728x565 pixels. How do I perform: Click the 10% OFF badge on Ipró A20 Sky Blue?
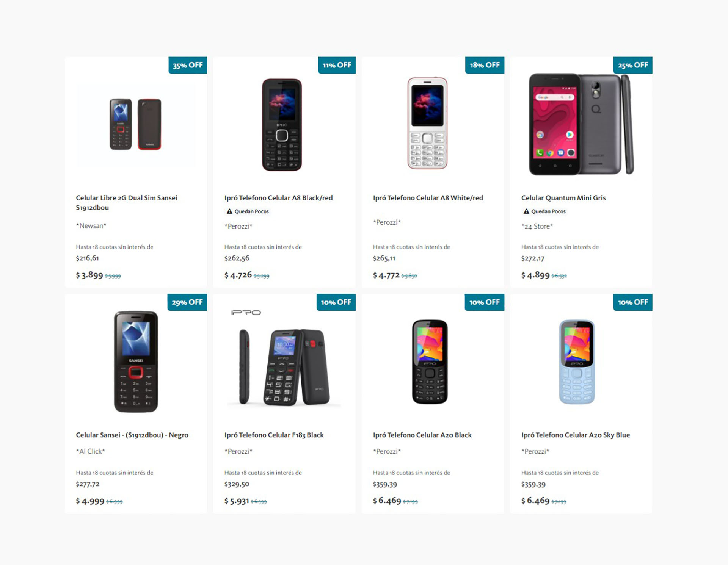632,302
